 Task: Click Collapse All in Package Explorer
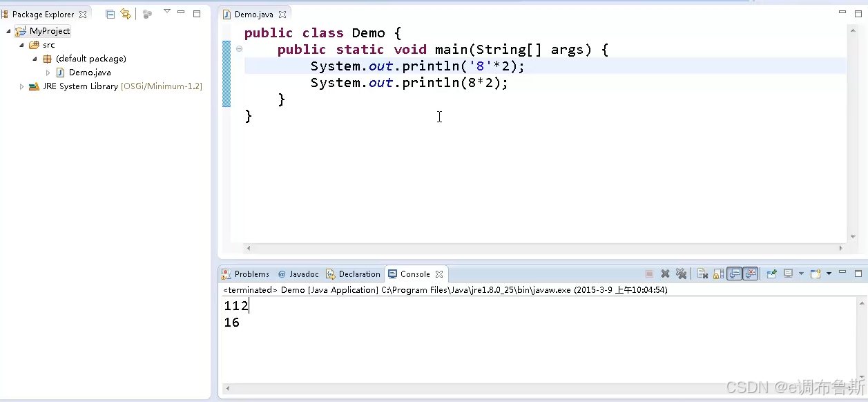click(110, 14)
